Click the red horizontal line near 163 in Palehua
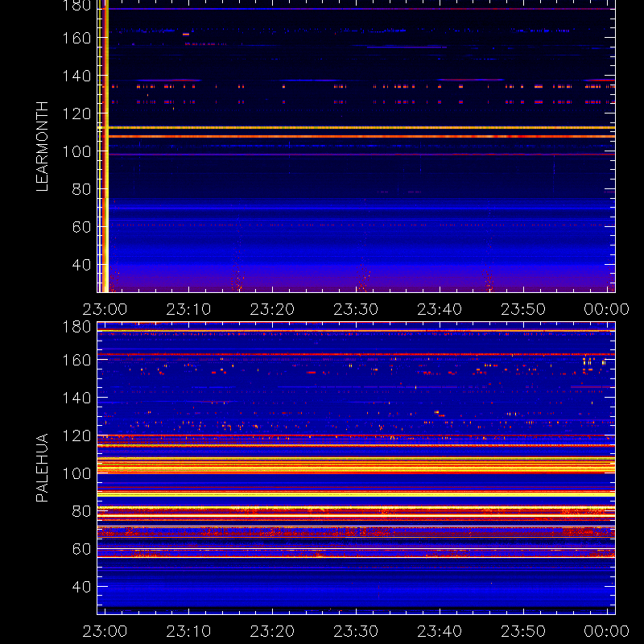The image size is (644, 644). click(x=356, y=354)
